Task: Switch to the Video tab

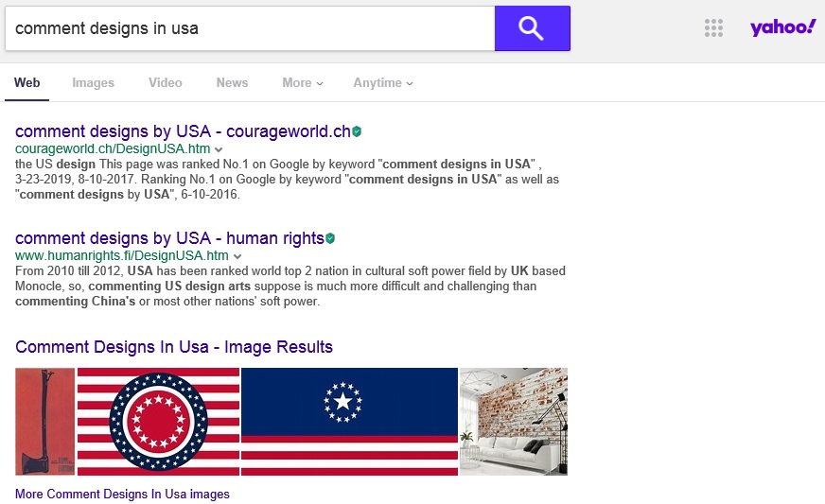Action: coord(166,82)
